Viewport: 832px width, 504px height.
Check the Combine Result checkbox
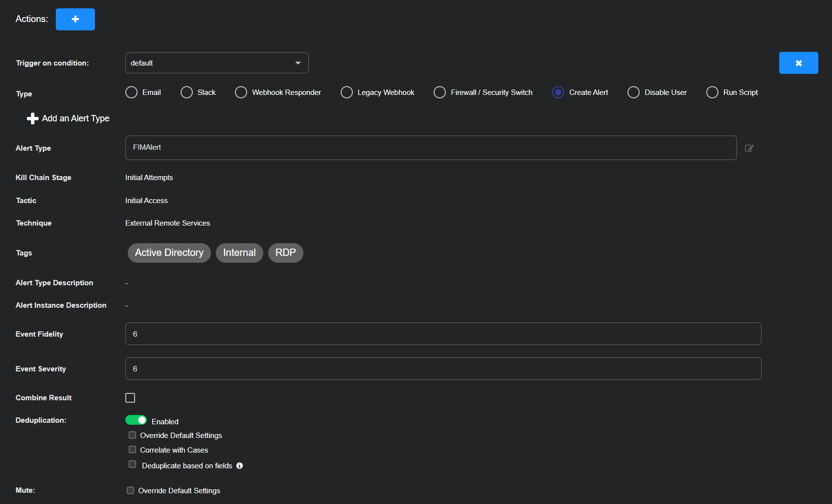coord(130,398)
